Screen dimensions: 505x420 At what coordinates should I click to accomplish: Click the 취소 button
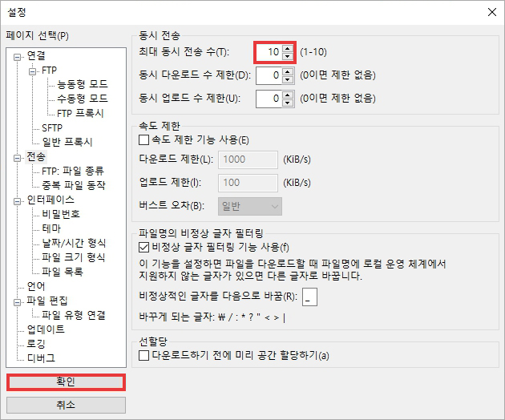click(x=66, y=405)
